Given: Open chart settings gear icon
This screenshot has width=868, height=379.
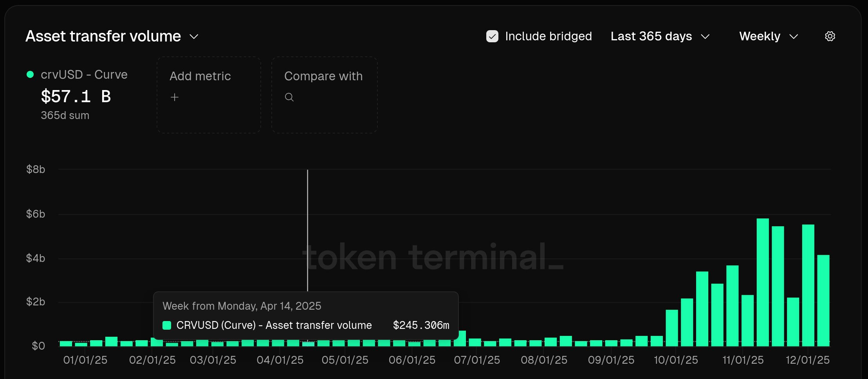Looking at the screenshot, I should coord(830,36).
